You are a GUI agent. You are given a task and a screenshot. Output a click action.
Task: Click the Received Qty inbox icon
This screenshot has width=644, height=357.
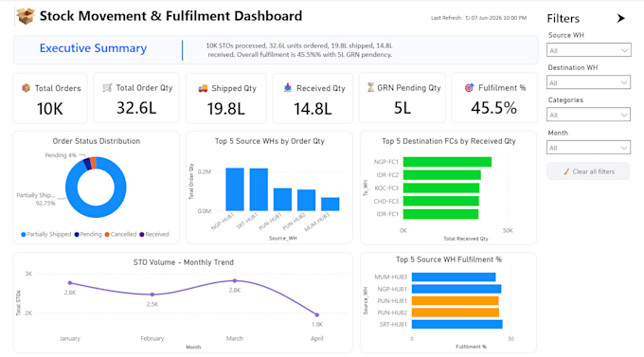[288, 87]
